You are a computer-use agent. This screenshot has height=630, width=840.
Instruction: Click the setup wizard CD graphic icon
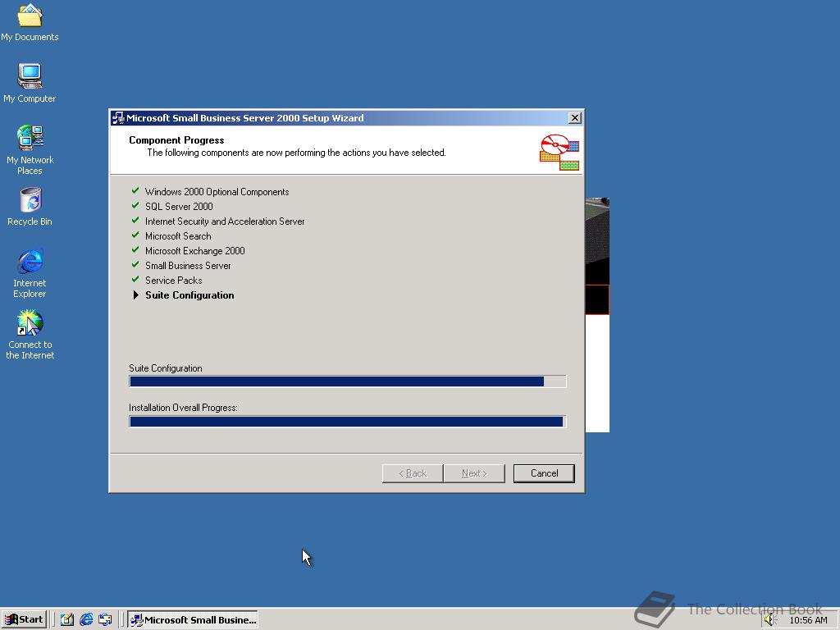(x=559, y=152)
